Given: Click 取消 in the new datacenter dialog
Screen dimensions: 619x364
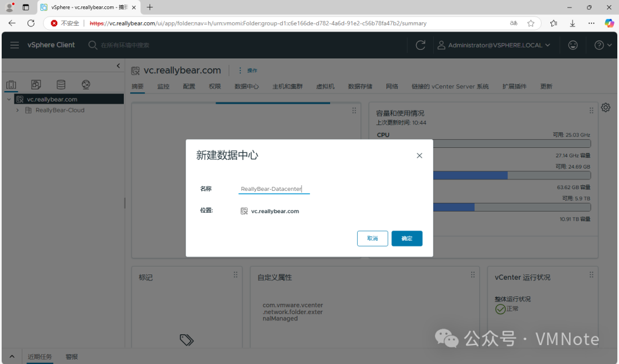Looking at the screenshot, I should tap(373, 238).
